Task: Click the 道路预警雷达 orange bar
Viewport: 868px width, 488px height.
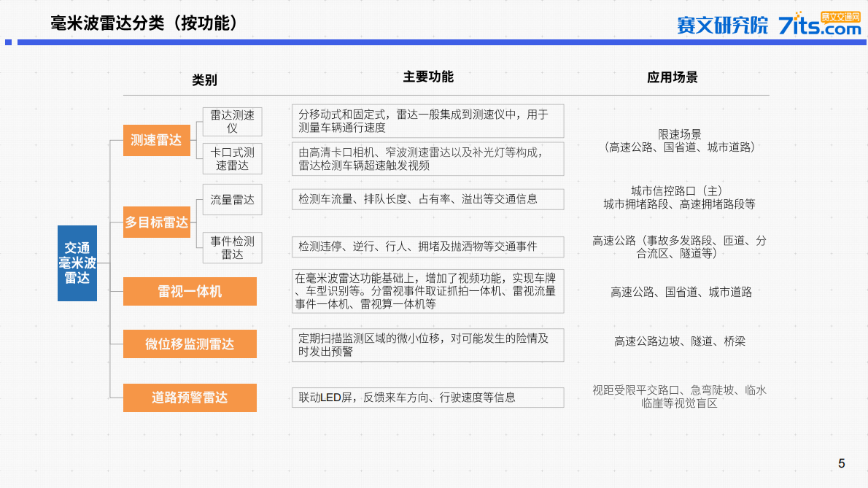Action: point(190,398)
